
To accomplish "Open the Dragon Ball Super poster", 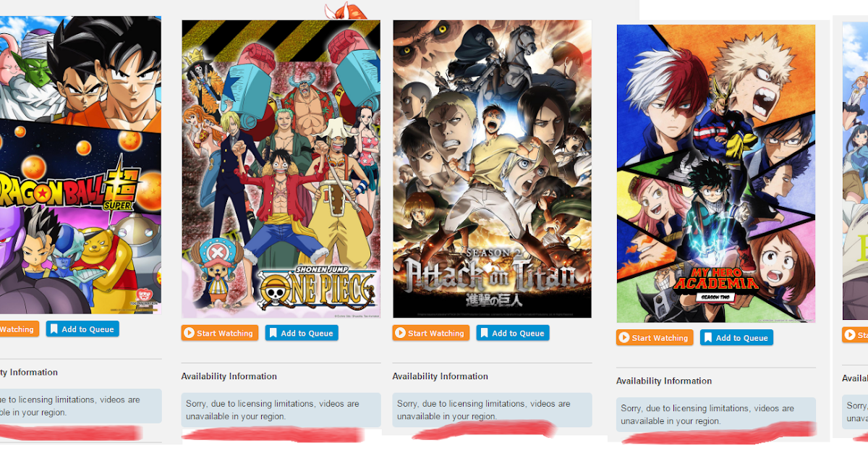I will pyautogui.click(x=80, y=165).
